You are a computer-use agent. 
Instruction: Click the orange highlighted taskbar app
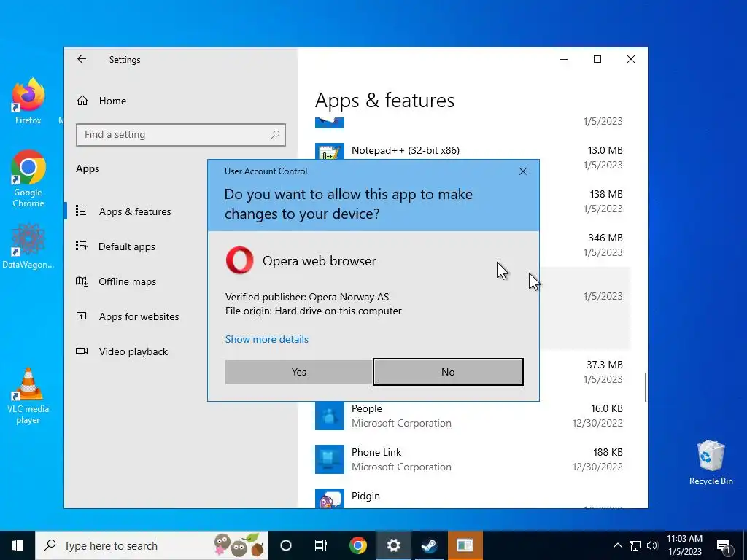pyautogui.click(x=465, y=545)
